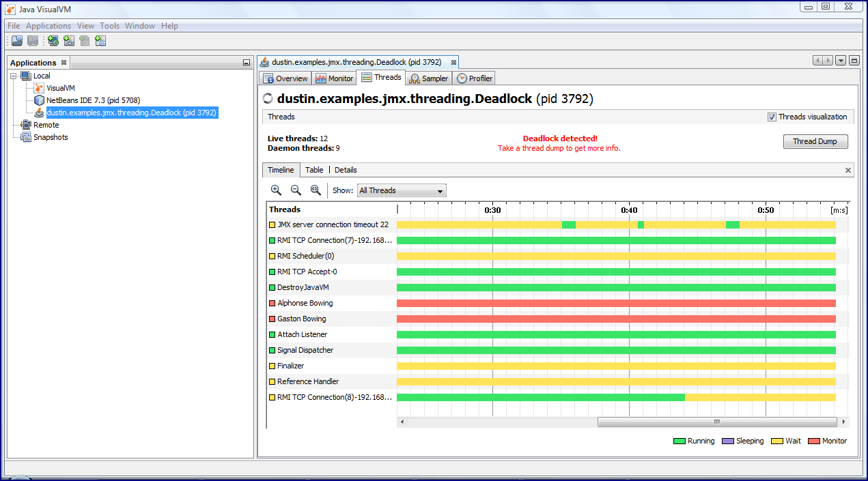
Task: Minimize the Applications panel
Action: (247, 63)
